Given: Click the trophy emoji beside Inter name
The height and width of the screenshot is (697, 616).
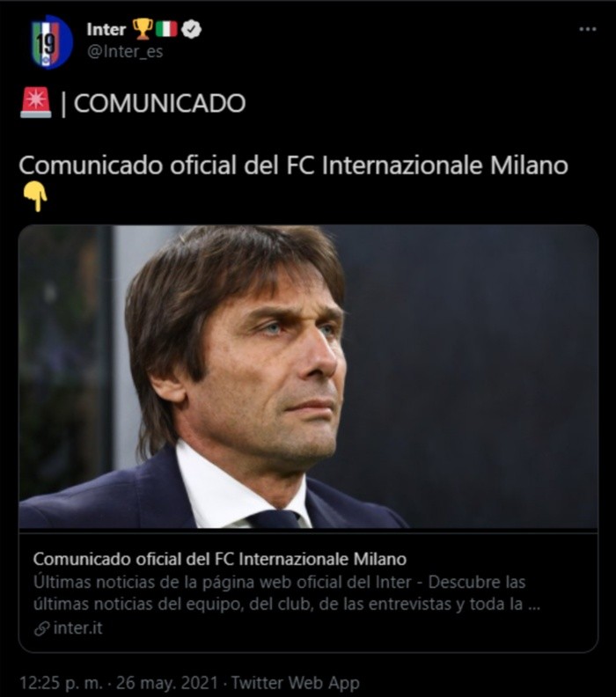Looking at the screenshot, I should click(143, 28).
